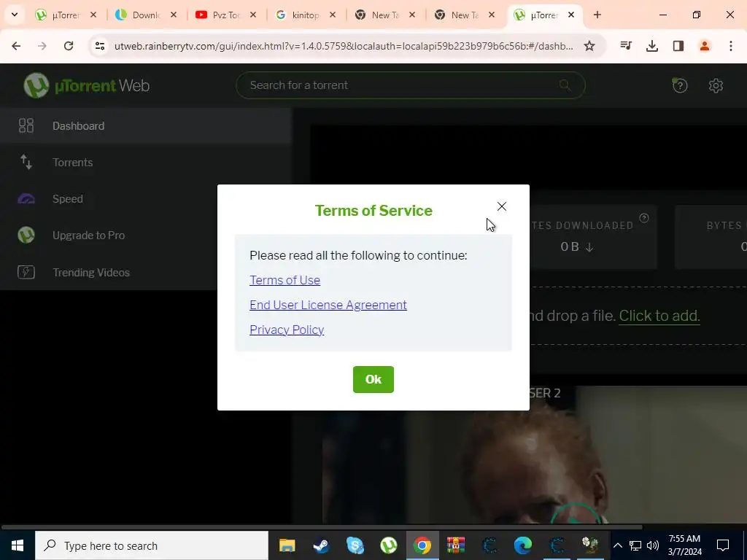
Task: Open the Chrome profile avatar
Action: click(x=705, y=46)
